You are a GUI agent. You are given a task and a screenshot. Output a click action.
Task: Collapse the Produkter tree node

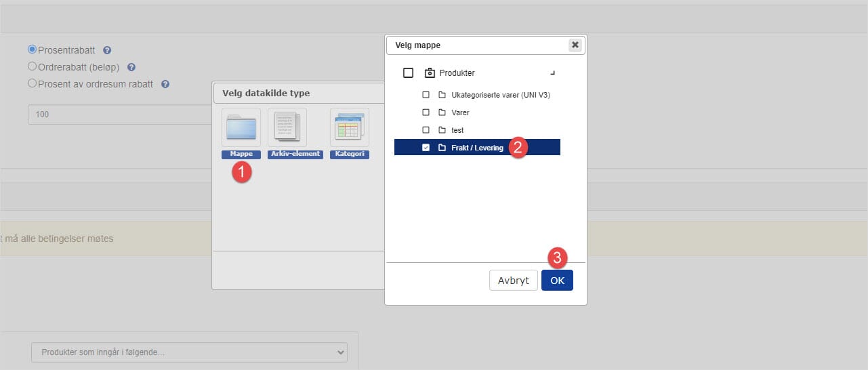(x=552, y=73)
